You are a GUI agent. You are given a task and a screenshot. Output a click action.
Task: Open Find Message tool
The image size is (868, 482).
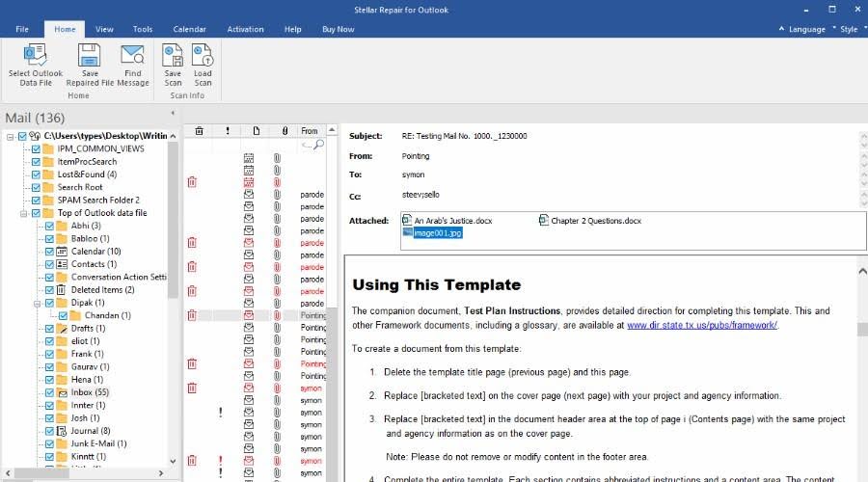(x=133, y=66)
